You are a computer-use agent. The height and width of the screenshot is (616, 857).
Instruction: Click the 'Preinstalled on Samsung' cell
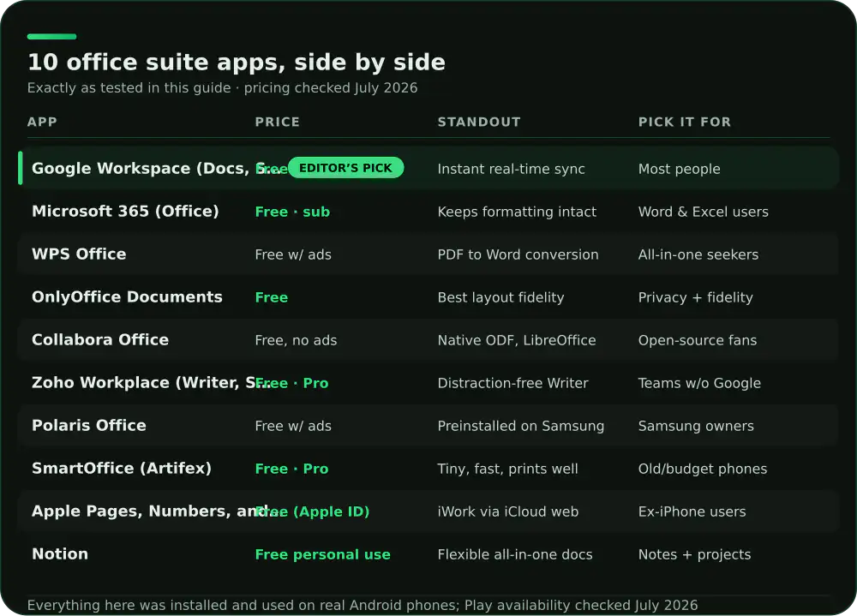coord(521,427)
